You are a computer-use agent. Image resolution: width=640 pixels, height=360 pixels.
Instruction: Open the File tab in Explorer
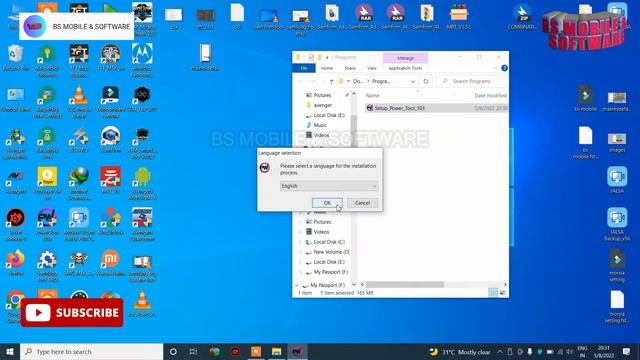click(x=304, y=68)
